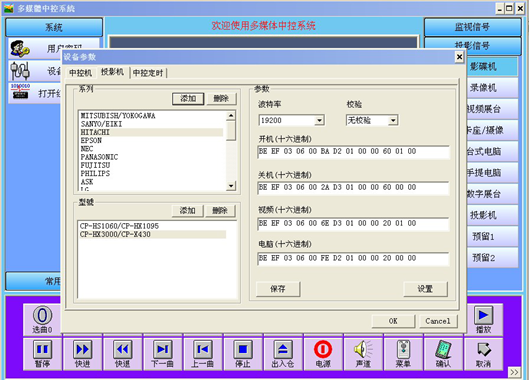Switch to the 投影机 tab

tap(112, 72)
